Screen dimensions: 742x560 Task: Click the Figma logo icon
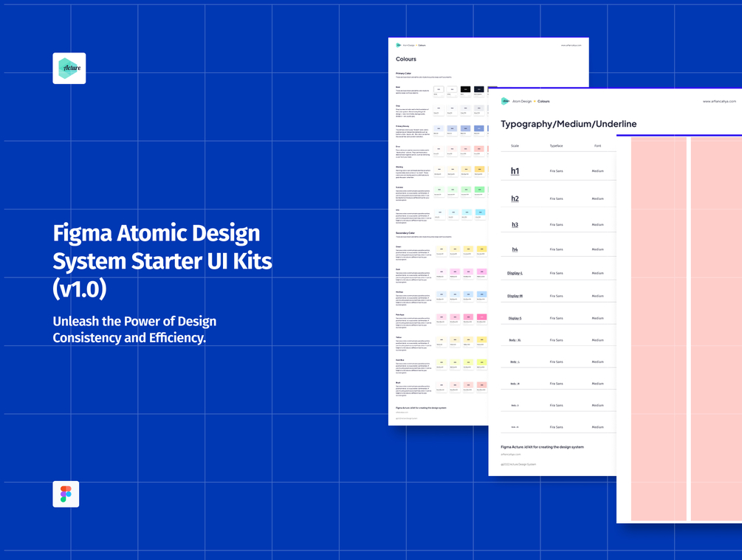(x=66, y=494)
